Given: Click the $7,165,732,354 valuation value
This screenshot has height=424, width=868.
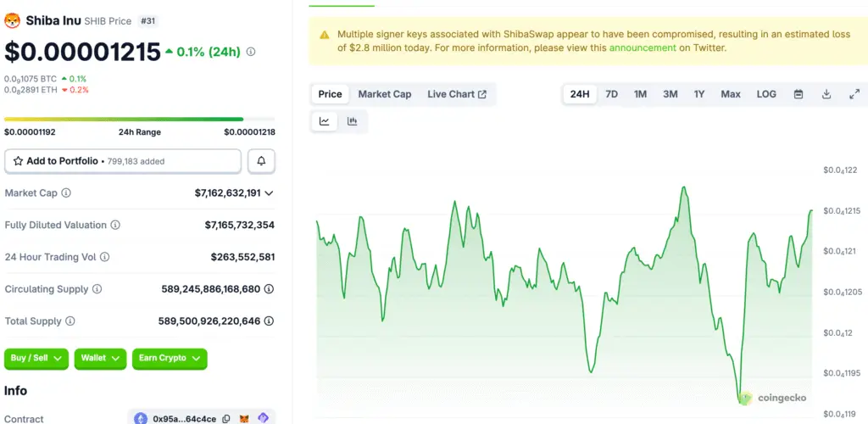Looking at the screenshot, I should pos(240,226).
